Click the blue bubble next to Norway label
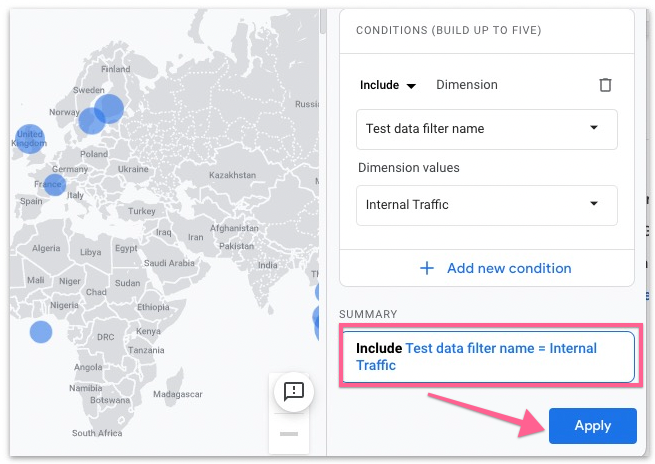This screenshot has height=464, width=655. pyautogui.click(x=92, y=120)
